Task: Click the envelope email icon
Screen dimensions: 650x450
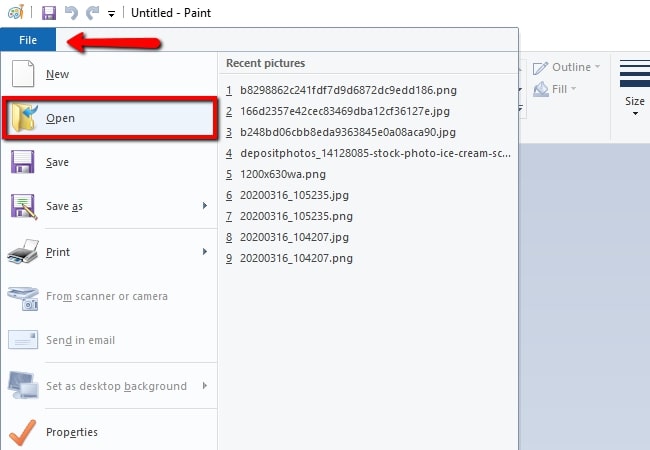Action: tap(23, 340)
